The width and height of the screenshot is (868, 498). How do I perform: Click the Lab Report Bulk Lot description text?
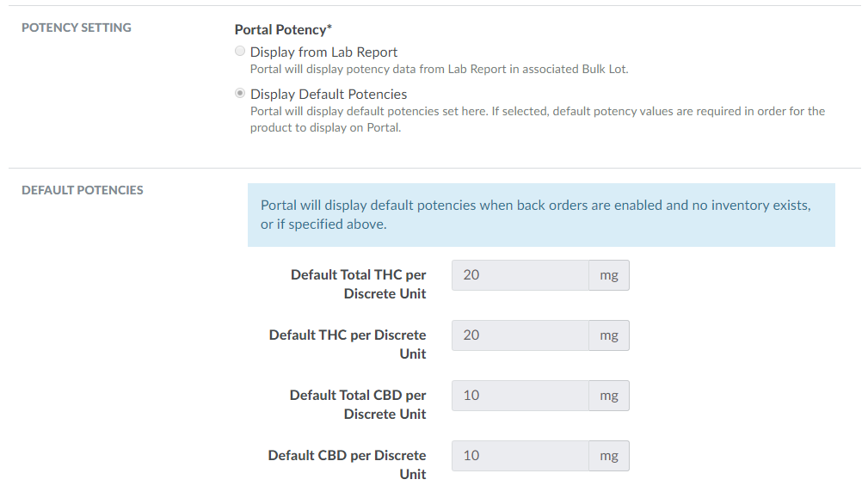click(x=439, y=69)
